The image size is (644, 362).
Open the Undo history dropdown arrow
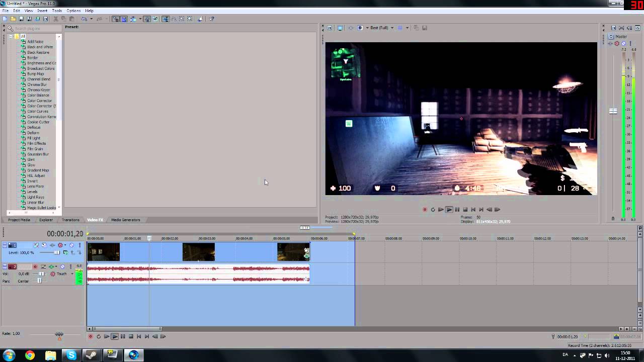click(91, 19)
